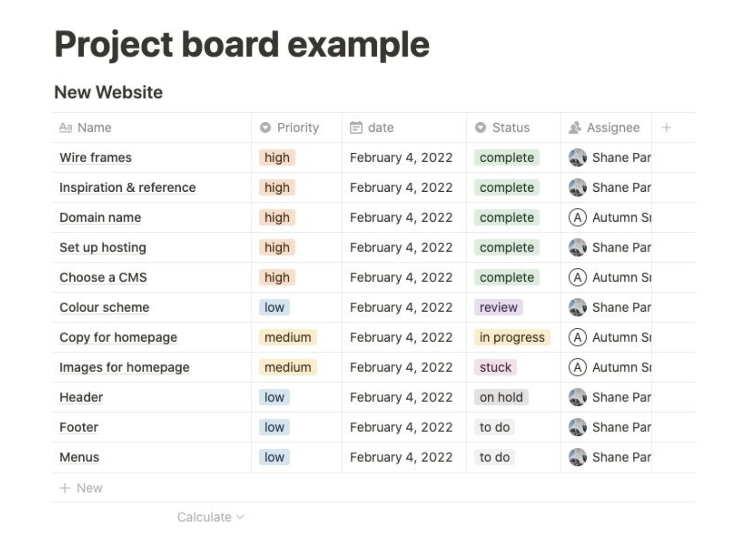Click the calendar icon in date header
This screenshot has width=736, height=560.
coord(356,127)
